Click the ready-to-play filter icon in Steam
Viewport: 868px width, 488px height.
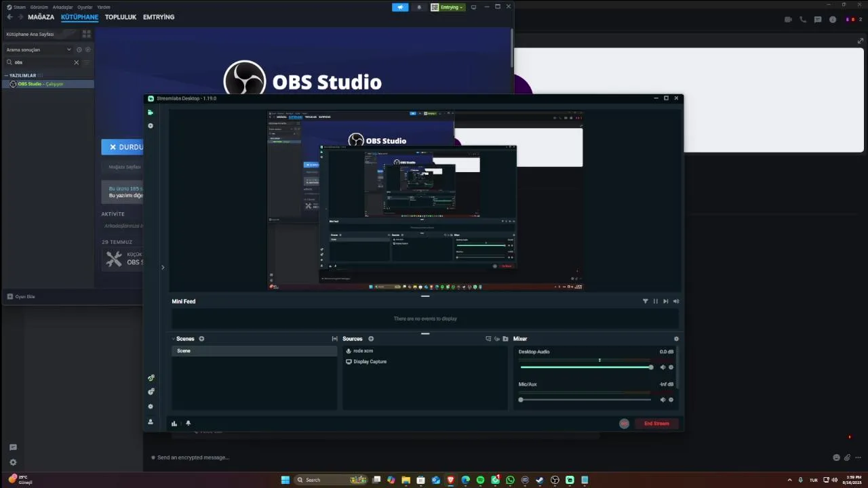(x=87, y=49)
